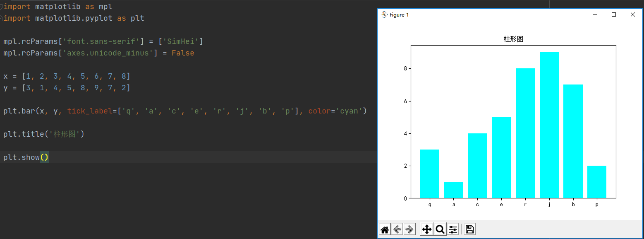
Task: Click the 'SimHei' string in code
Action: [181, 41]
